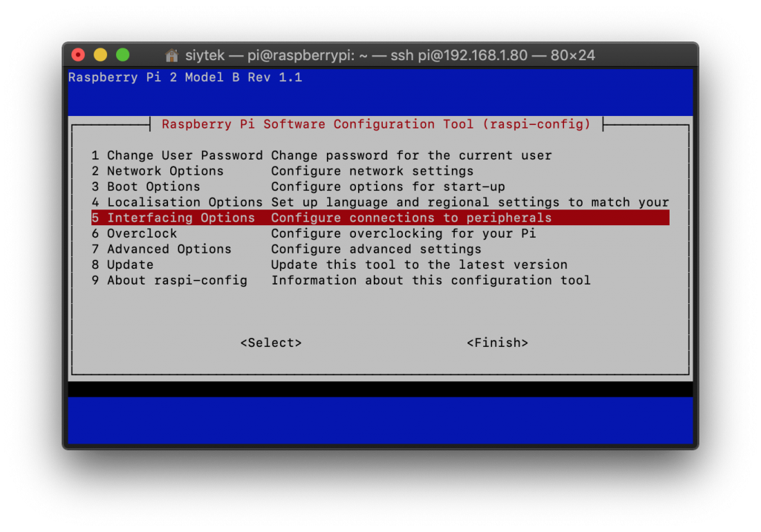Click the terminal window title text
761x532 pixels.
tap(389, 55)
